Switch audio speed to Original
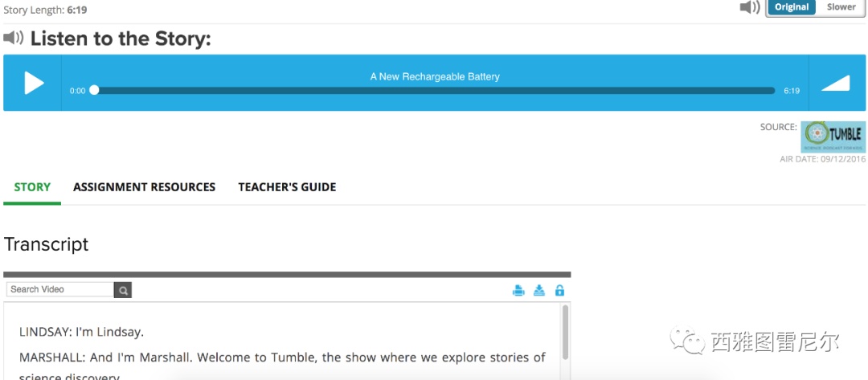 [792, 7]
